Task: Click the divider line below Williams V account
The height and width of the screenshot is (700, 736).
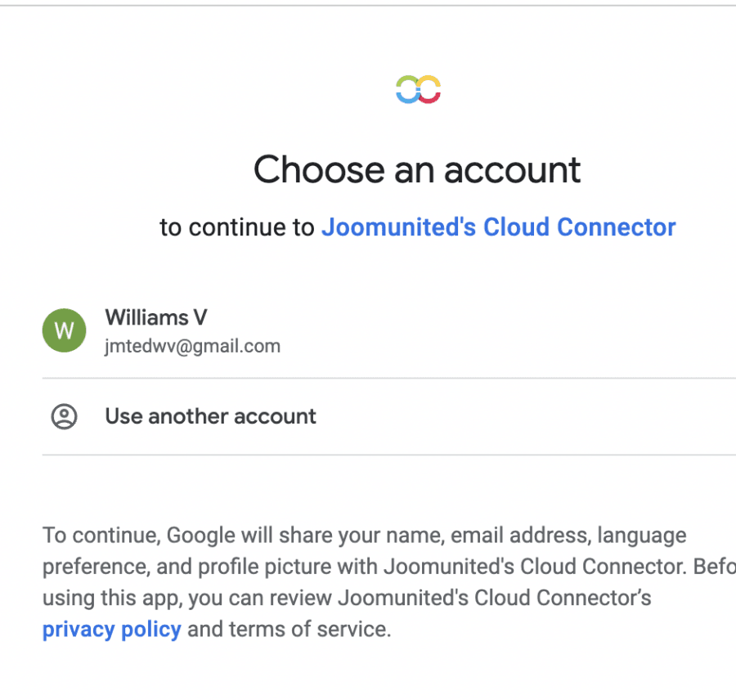Action: tap(388, 379)
